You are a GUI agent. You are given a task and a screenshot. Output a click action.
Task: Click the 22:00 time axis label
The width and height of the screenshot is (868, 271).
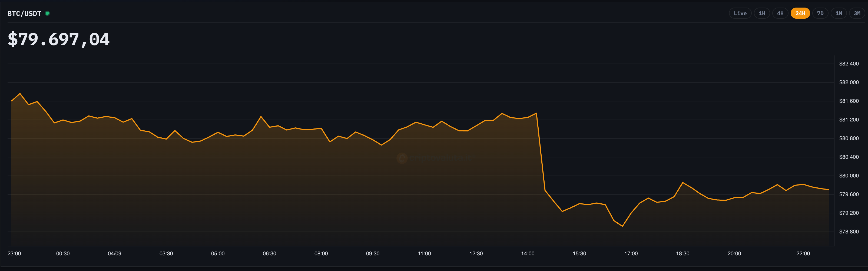click(x=803, y=253)
